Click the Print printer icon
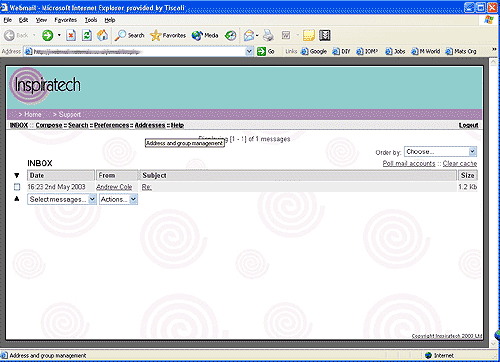The height and width of the screenshot is (362, 500). tap(268, 35)
